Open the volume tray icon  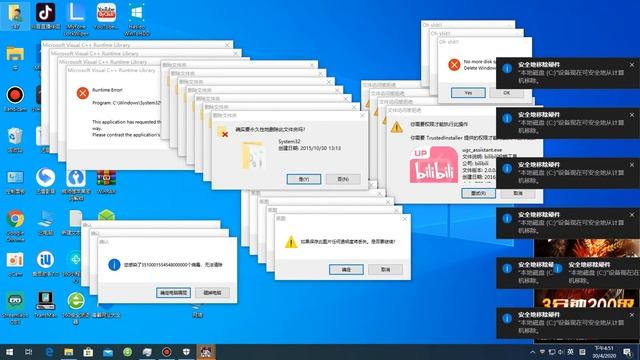coord(561,352)
